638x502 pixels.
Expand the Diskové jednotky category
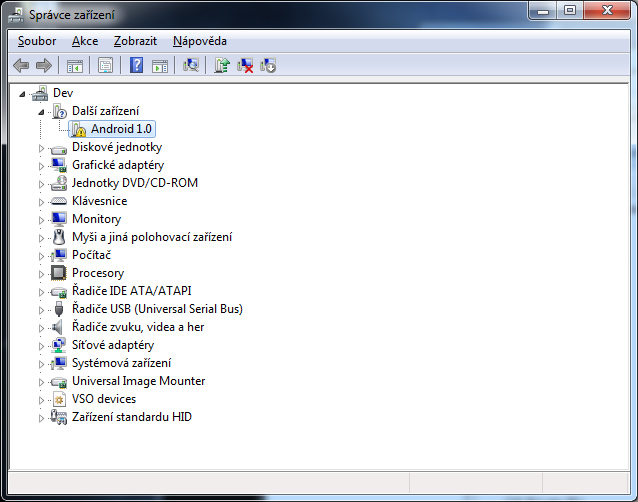(41, 148)
